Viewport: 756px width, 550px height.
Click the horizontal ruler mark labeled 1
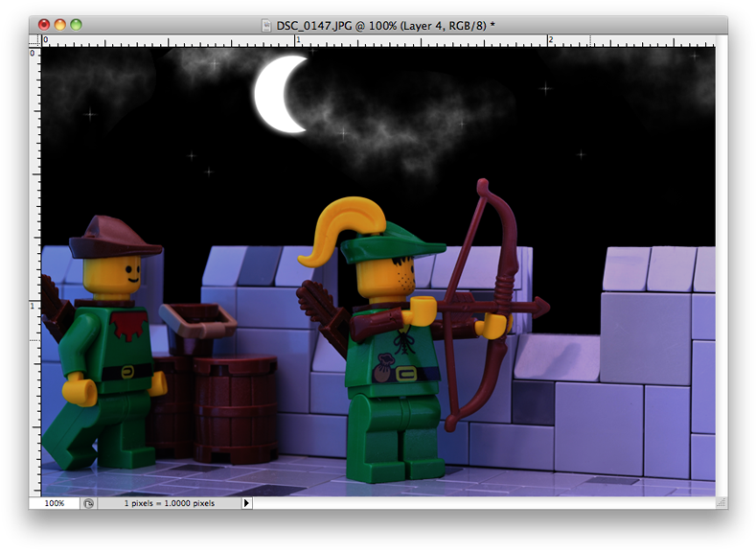(297, 40)
